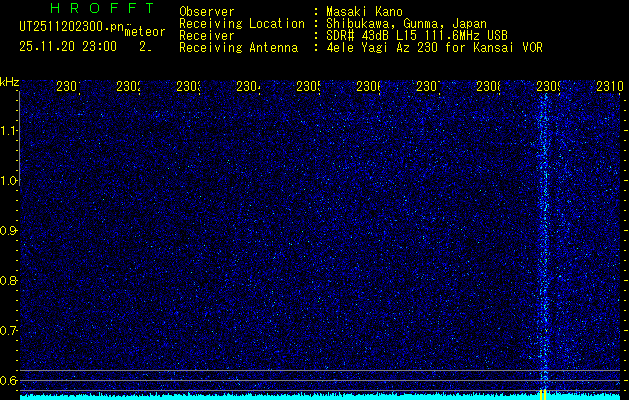Click the 1.0 kHz frequency tick label

(x=9, y=180)
